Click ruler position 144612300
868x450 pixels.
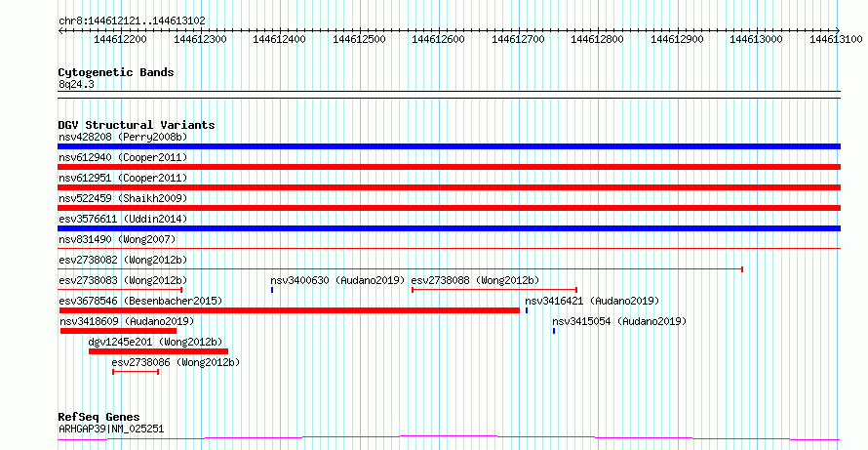point(200,39)
